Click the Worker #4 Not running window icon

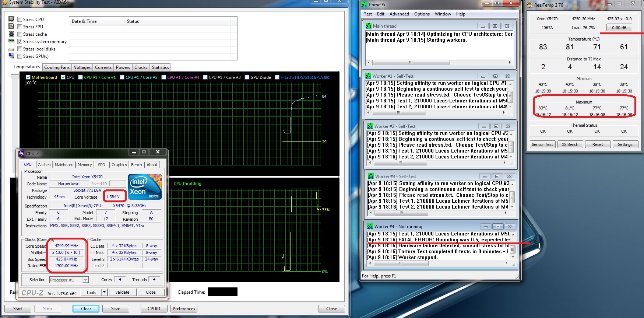click(370, 226)
